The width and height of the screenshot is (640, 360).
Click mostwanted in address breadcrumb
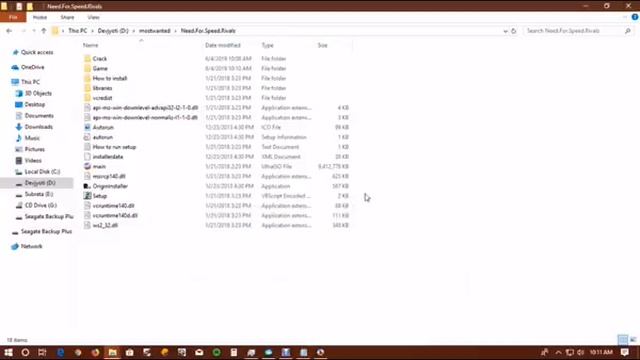[x=155, y=31]
